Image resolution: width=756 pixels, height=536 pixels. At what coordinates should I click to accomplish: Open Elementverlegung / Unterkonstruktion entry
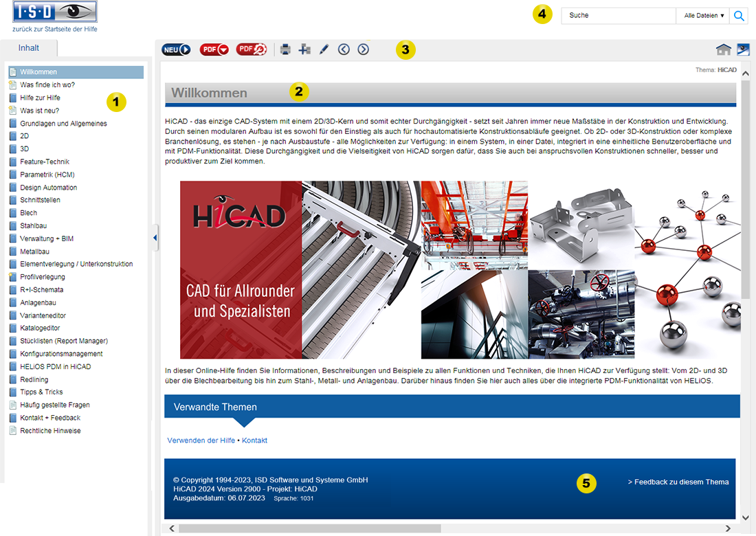76,264
